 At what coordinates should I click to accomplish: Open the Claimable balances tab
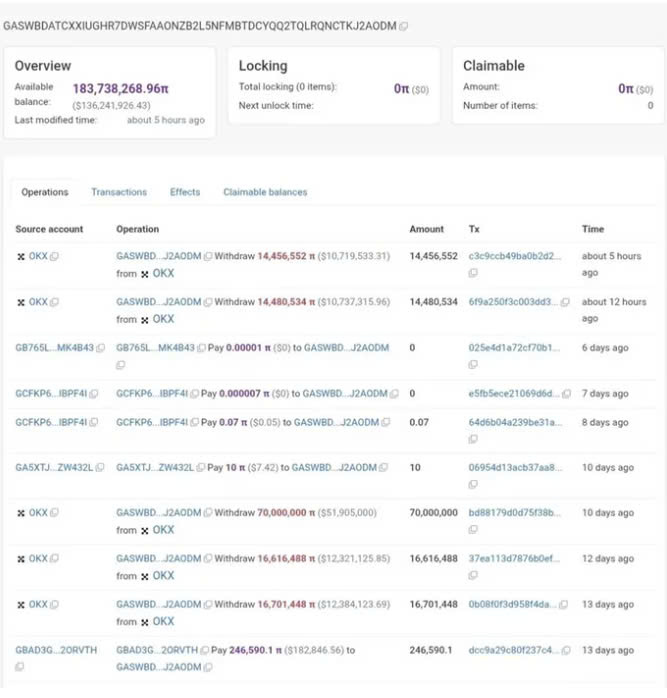(265, 192)
